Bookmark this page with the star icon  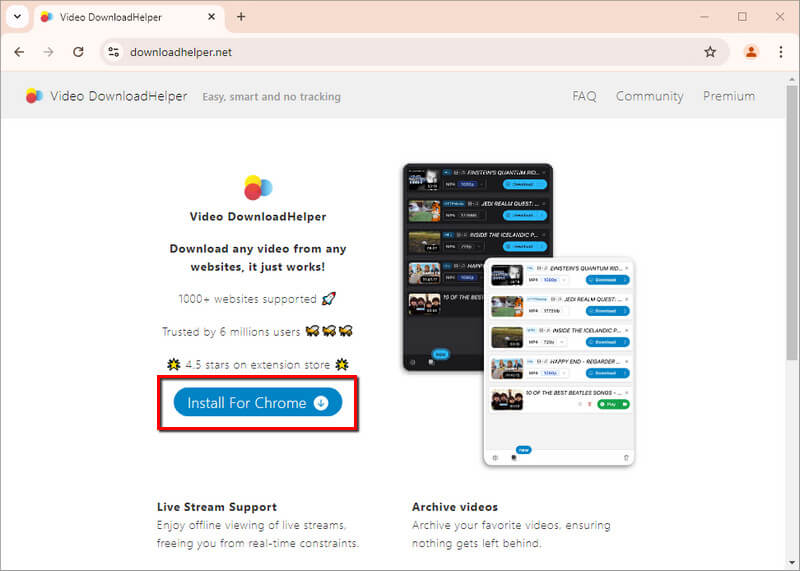(710, 52)
